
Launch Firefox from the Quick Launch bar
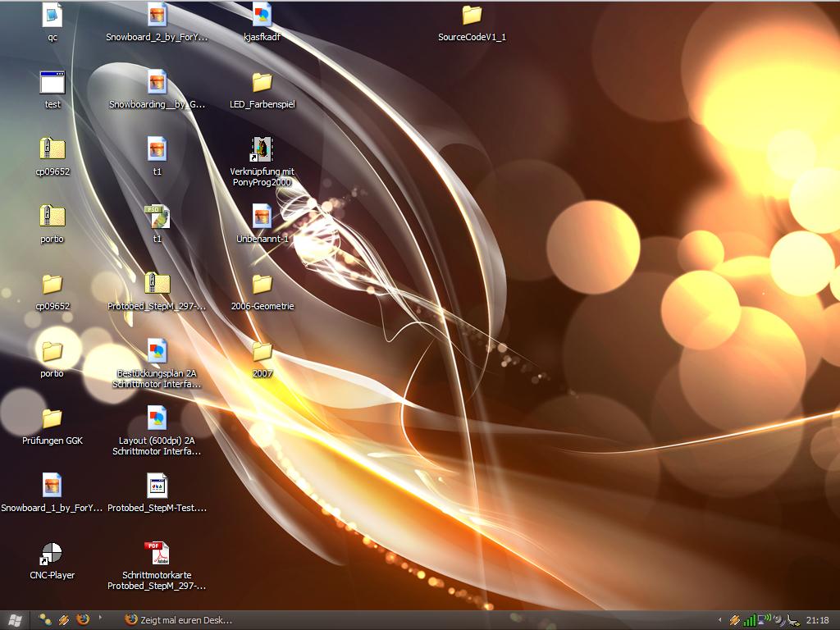[x=83, y=620]
